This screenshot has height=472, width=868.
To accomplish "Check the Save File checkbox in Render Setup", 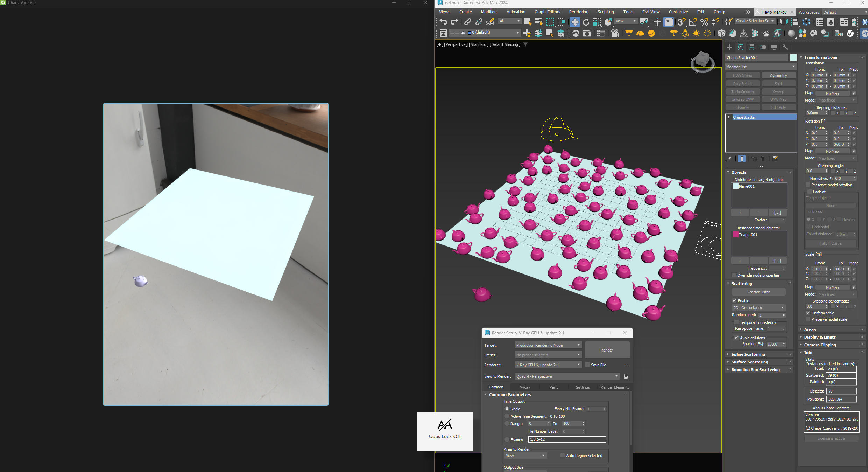I will pos(588,365).
